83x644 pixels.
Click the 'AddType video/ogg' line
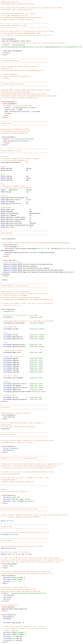coord(14,176)
